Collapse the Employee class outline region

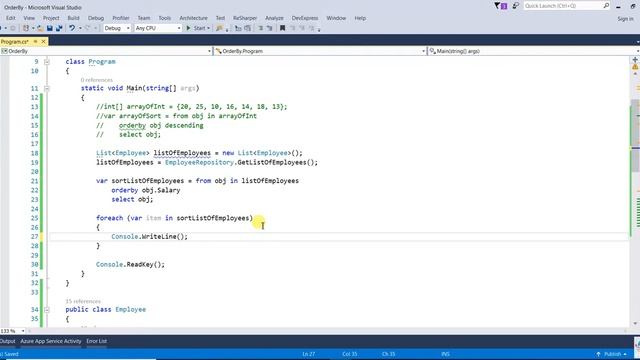pyautogui.click(x=47, y=310)
